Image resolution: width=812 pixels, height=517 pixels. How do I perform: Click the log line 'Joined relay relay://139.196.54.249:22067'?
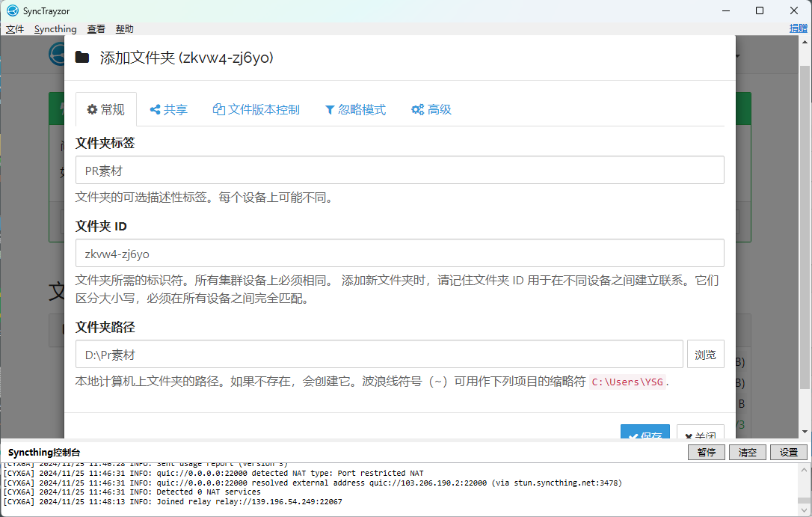pos(173,501)
